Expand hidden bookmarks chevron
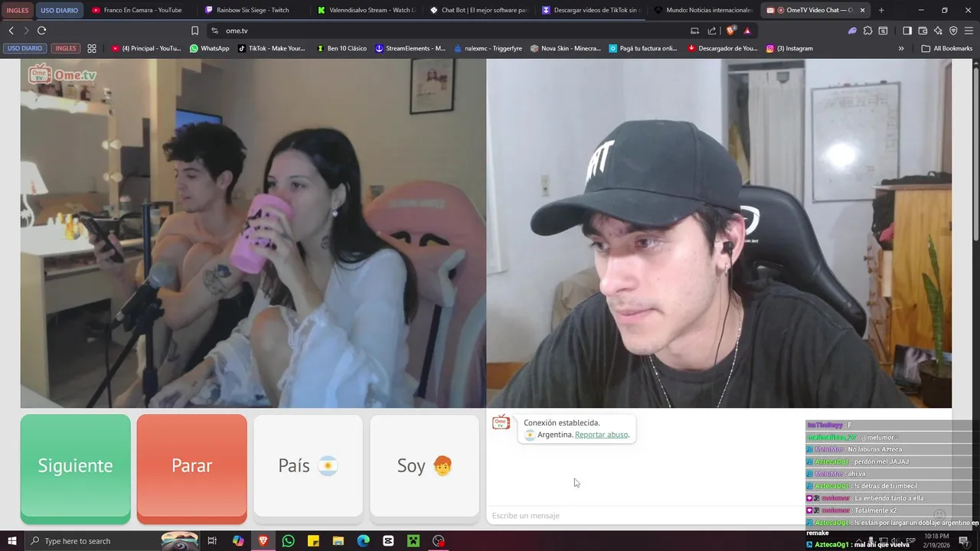The image size is (980, 551). pyautogui.click(x=901, y=48)
